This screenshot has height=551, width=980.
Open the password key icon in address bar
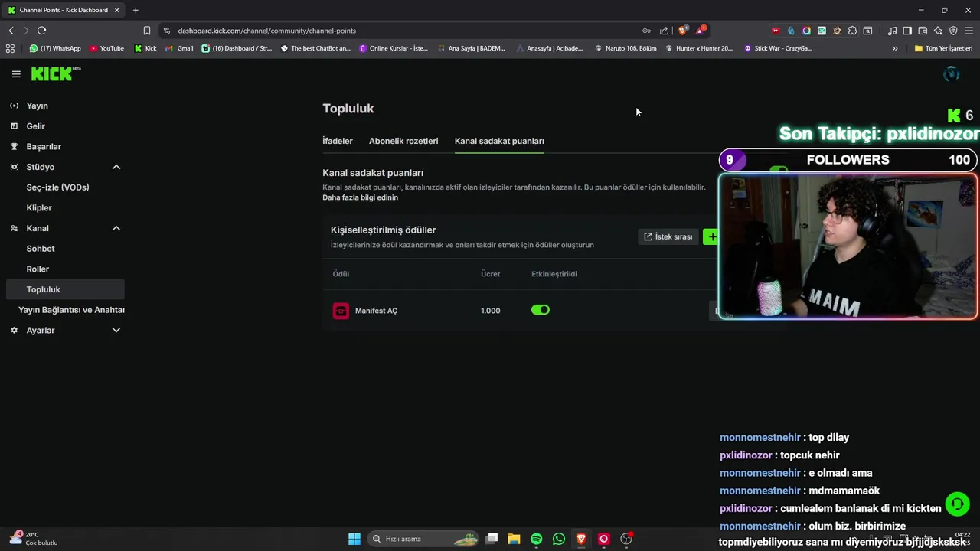tap(646, 31)
